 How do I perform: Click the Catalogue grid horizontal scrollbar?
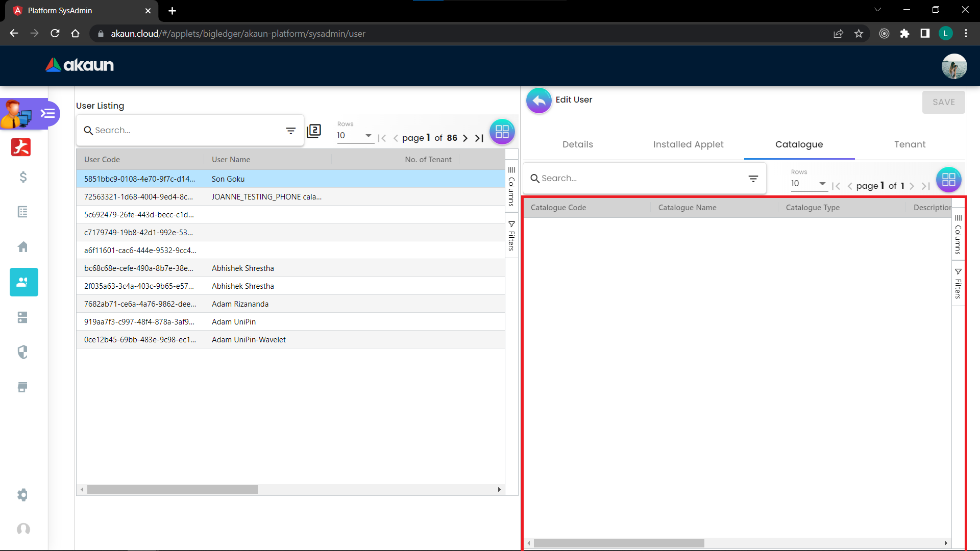619,543
